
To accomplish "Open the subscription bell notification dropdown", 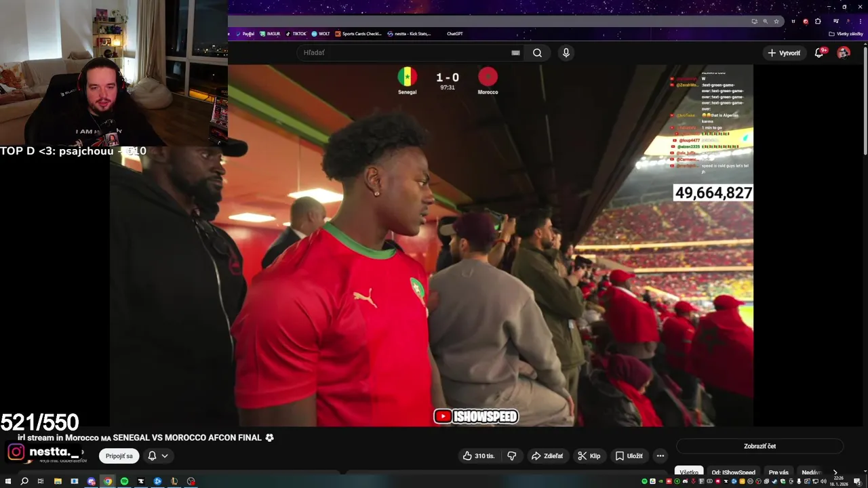I will pyautogui.click(x=158, y=456).
